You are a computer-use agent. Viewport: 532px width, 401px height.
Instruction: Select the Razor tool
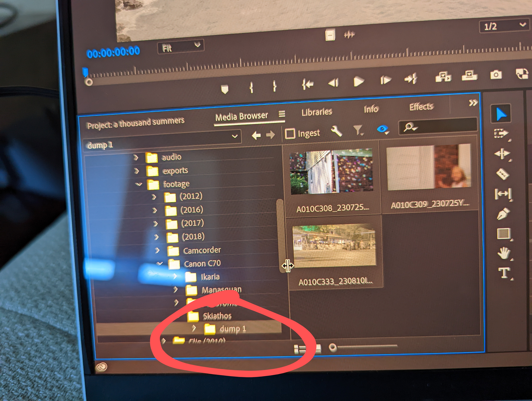click(503, 174)
